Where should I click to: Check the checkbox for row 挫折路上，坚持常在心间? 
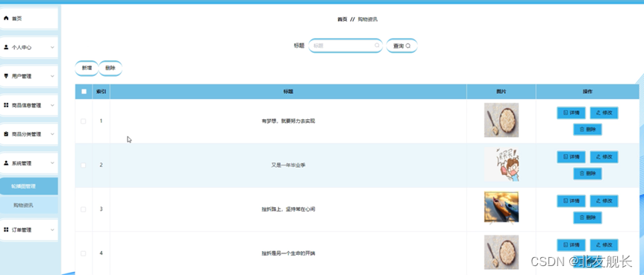tap(84, 209)
